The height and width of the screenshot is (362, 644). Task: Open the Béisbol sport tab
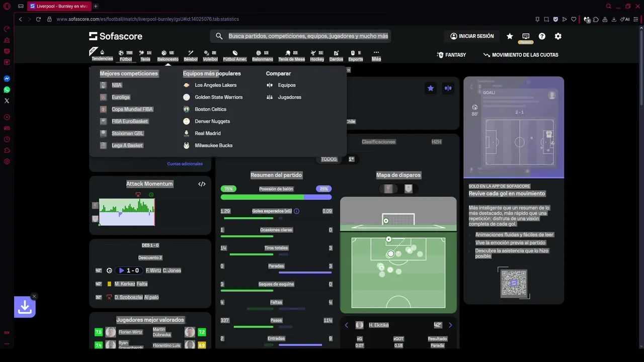191,56
